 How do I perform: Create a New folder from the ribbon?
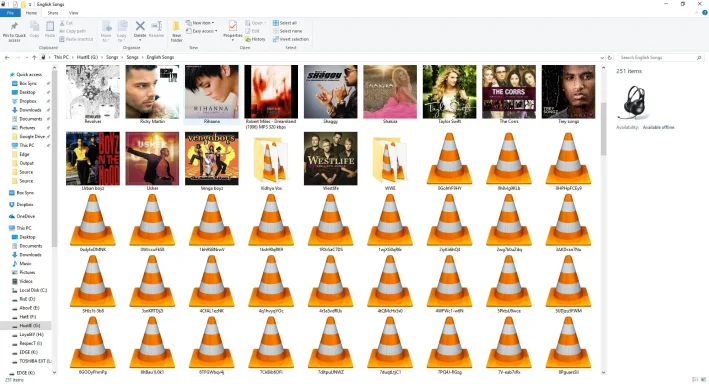click(x=176, y=31)
